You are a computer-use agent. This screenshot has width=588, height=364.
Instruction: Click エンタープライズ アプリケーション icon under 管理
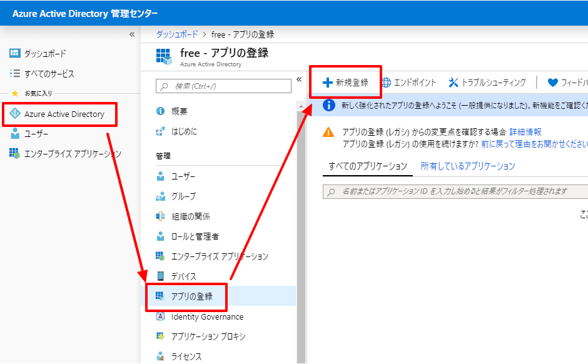coord(161,256)
